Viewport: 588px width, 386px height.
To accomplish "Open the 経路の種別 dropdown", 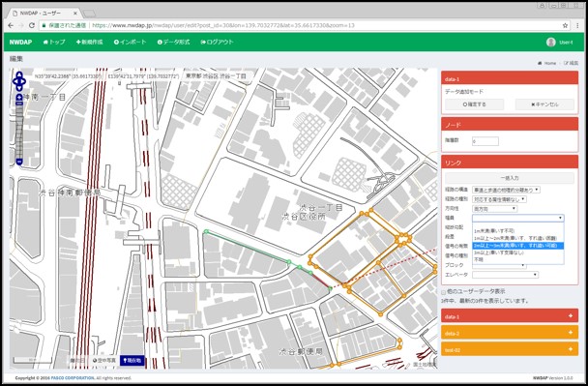I will (499, 199).
